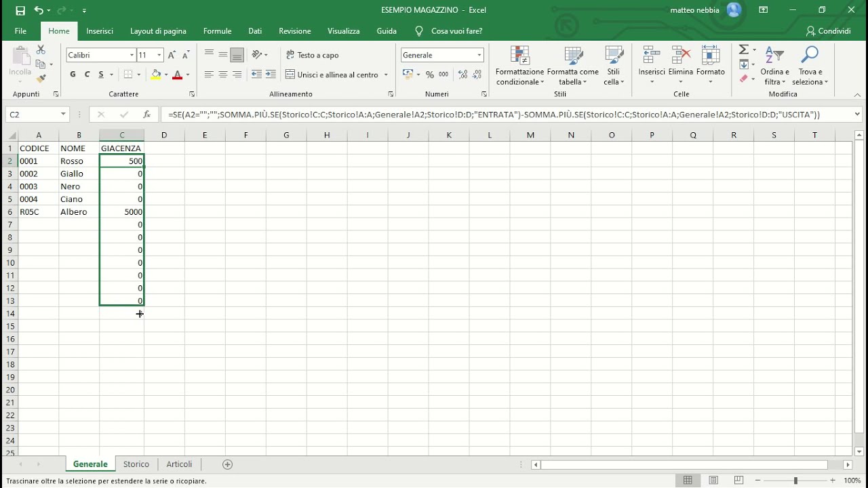This screenshot has width=868, height=488.
Task: Open Formatta come tabella gallery
Action: point(573,66)
